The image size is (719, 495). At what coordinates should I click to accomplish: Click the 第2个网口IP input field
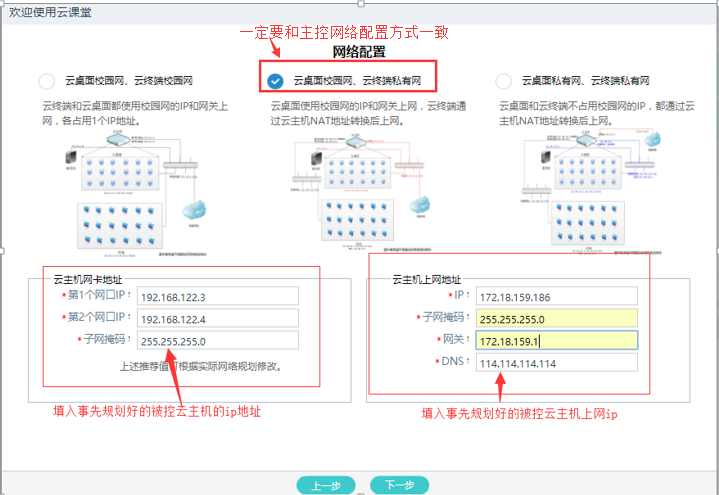pyautogui.click(x=218, y=318)
